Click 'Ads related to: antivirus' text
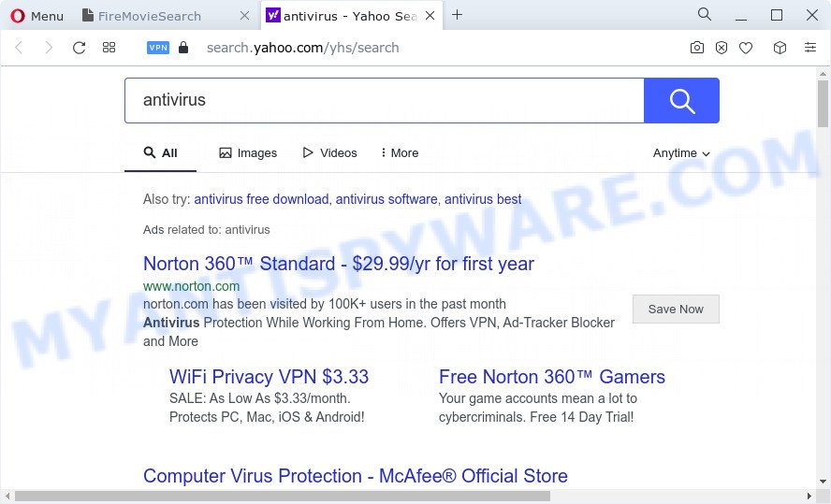 click(206, 230)
